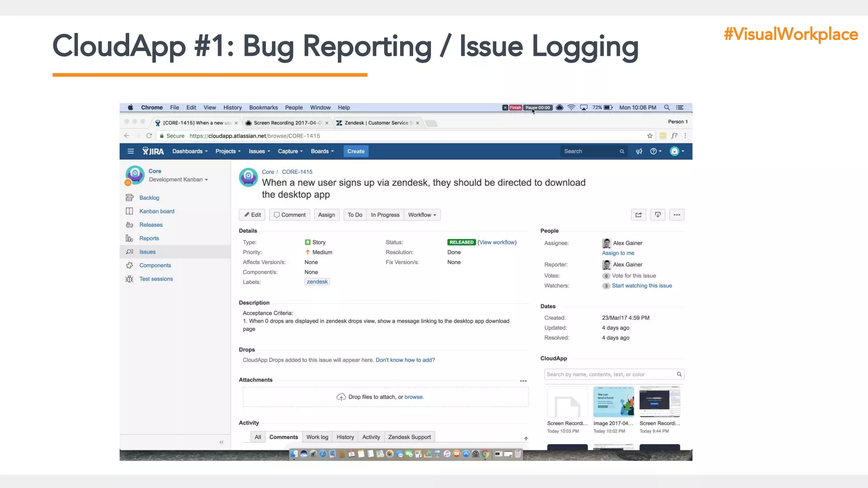The image size is (868, 488).
Task: Collapse the sidebar with the double chevron
Action: click(x=221, y=442)
